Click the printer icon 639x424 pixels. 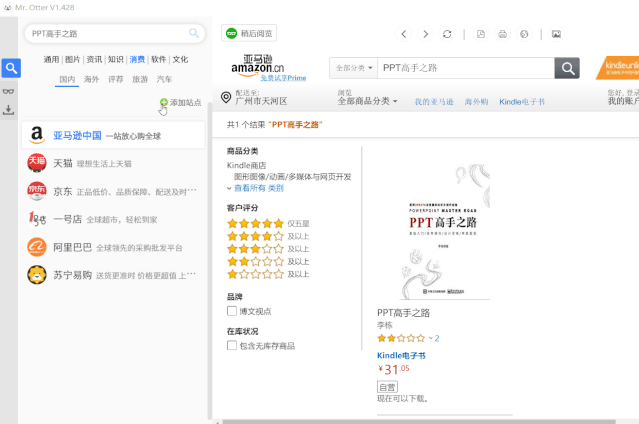pyautogui.click(x=502, y=34)
